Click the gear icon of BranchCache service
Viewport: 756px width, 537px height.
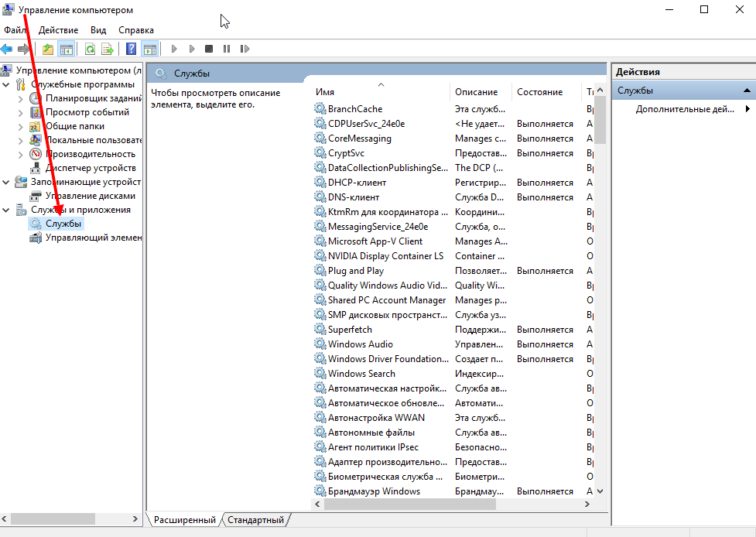pyautogui.click(x=320, y=108)
